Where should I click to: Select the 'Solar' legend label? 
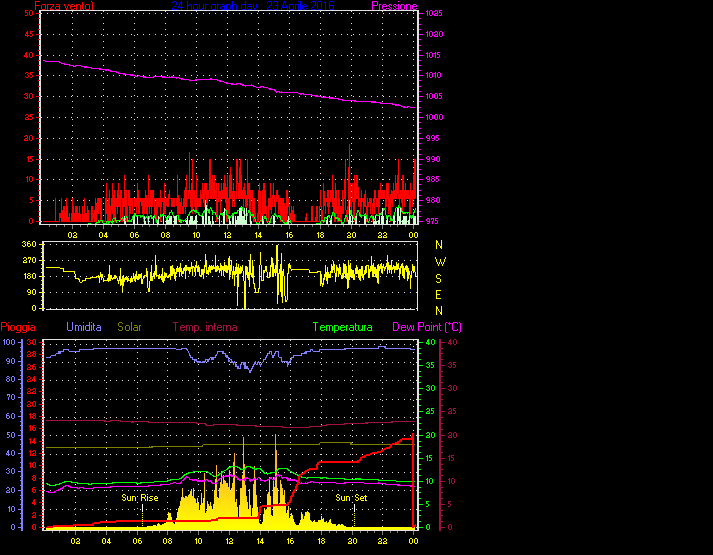129,327
